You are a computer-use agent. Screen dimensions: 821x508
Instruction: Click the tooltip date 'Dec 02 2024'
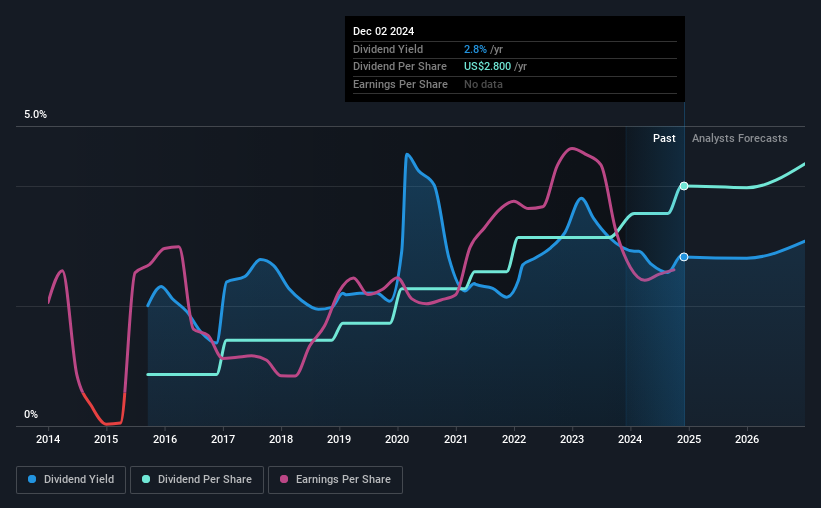click(x=383, y=31)
